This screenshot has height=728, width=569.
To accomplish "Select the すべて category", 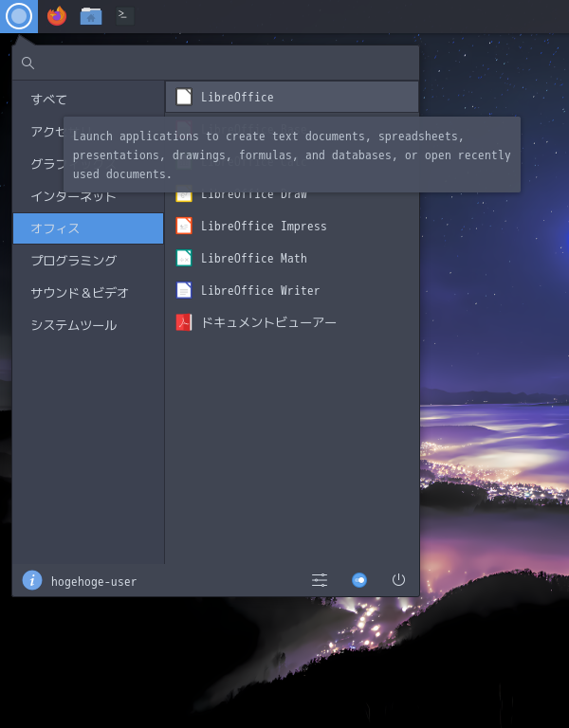I will click(88, 100).
